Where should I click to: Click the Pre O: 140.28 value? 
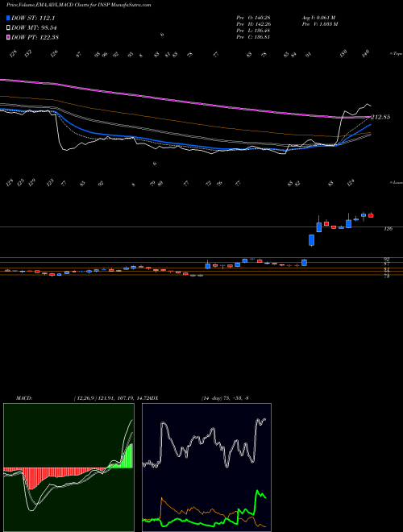(253, 17)
